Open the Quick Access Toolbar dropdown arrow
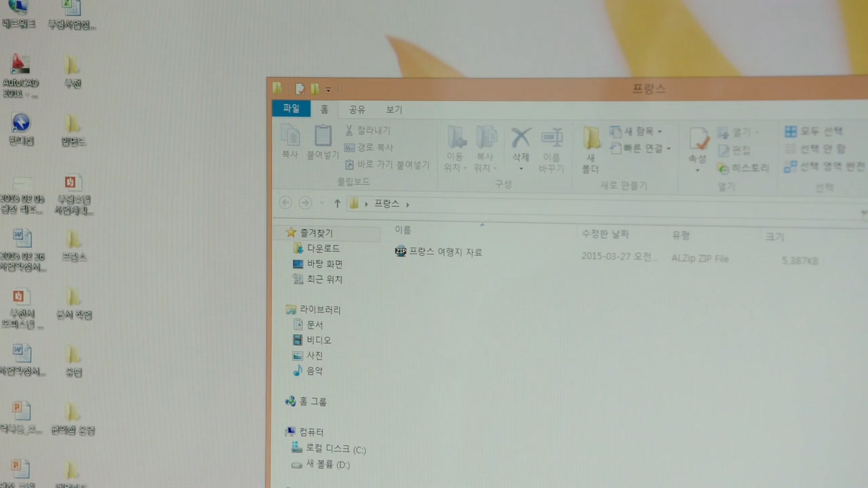This screenshot has width=868, height=488. 328,89
